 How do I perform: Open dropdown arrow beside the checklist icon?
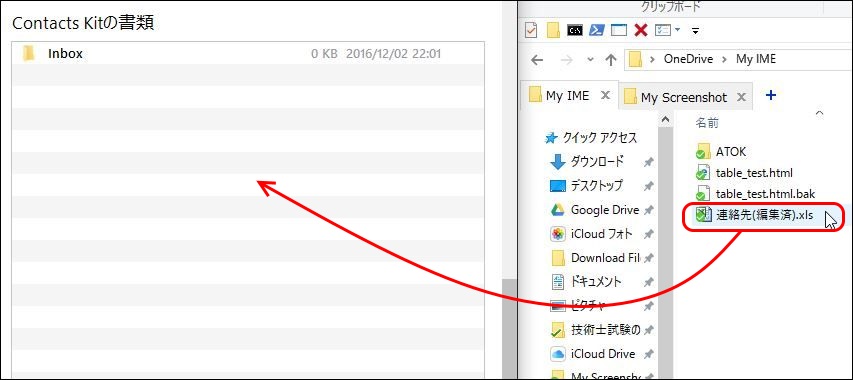(x=677, y=30)
